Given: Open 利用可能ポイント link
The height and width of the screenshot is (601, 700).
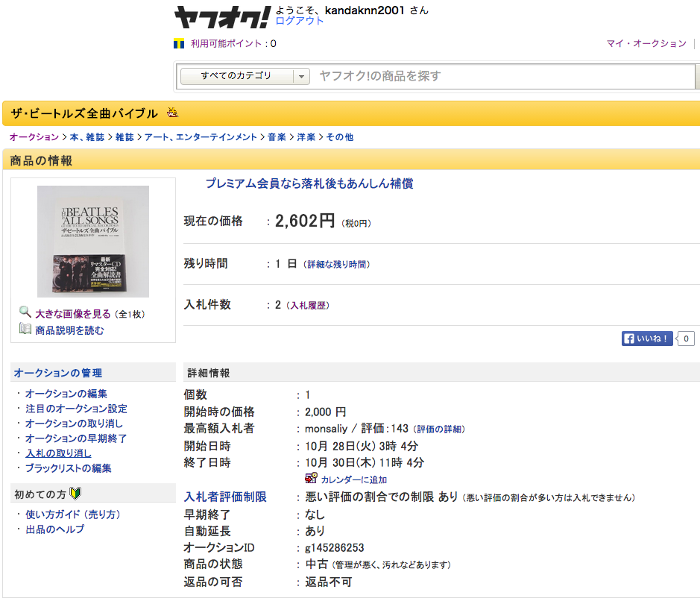Looking at the screenshot, I should click(x=226, y=44).
